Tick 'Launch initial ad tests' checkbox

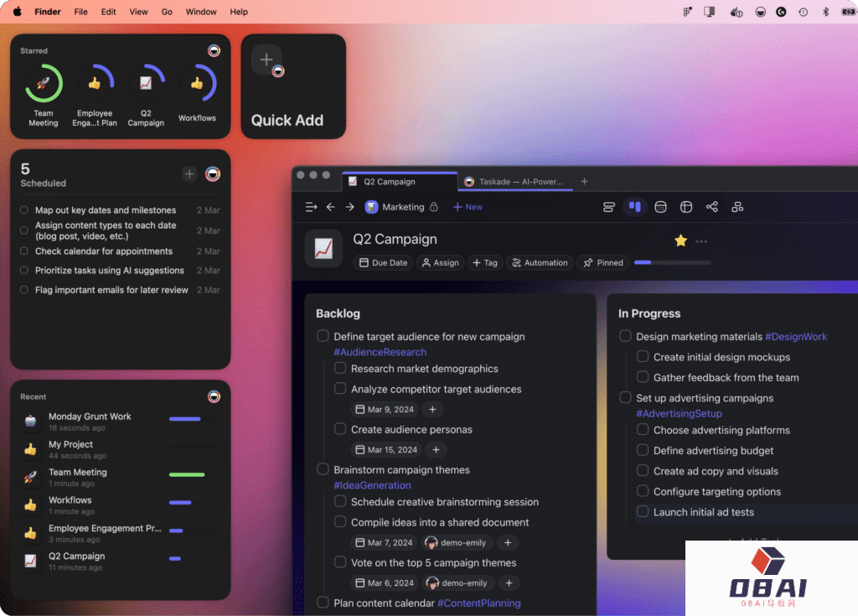click(x=643, y=512)
